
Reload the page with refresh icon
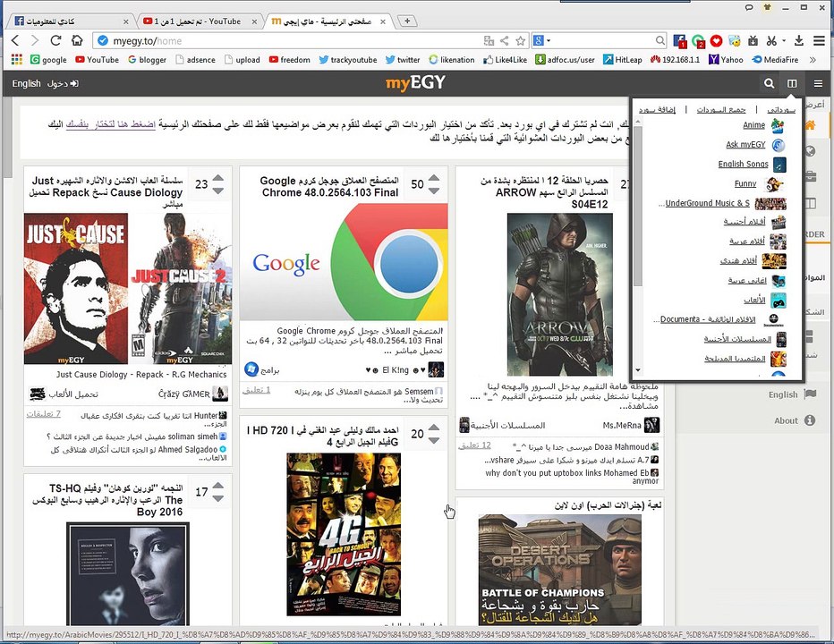(55, 40)
